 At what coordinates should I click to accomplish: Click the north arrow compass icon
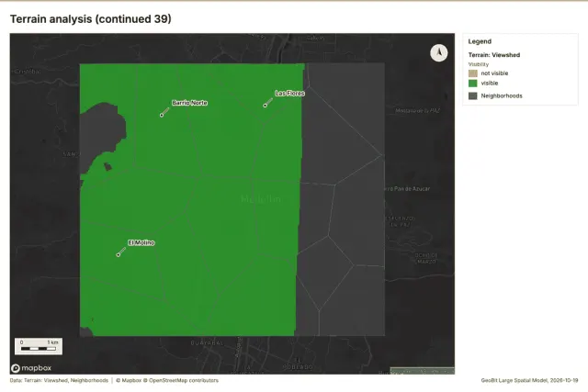(x=438, y=53)
